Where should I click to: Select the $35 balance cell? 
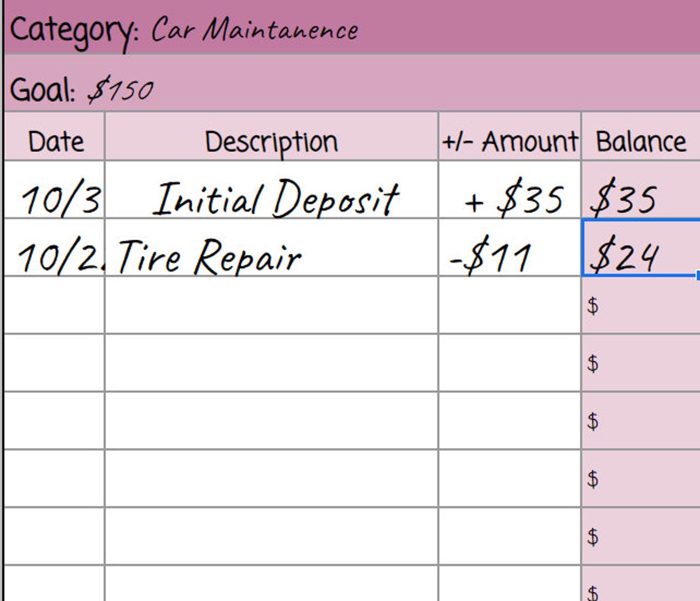click(x=641, y=189)
